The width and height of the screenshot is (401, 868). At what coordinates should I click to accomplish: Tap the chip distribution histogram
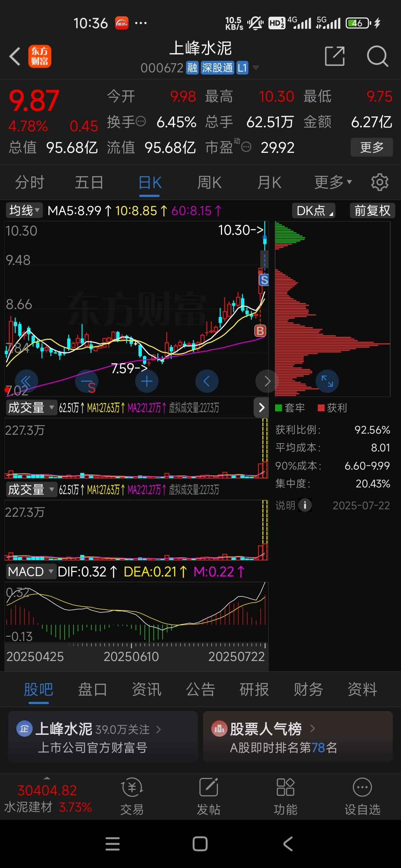coord(332,309)
